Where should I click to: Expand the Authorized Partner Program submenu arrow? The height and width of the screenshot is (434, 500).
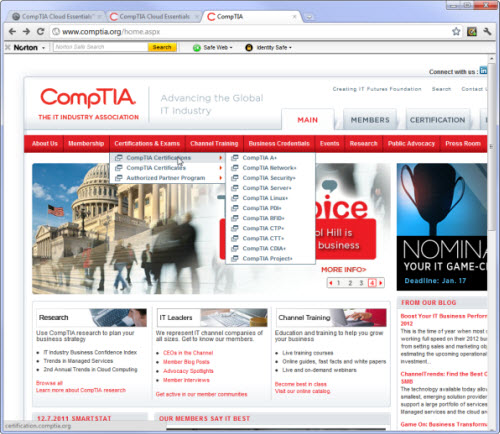point(220,178)
